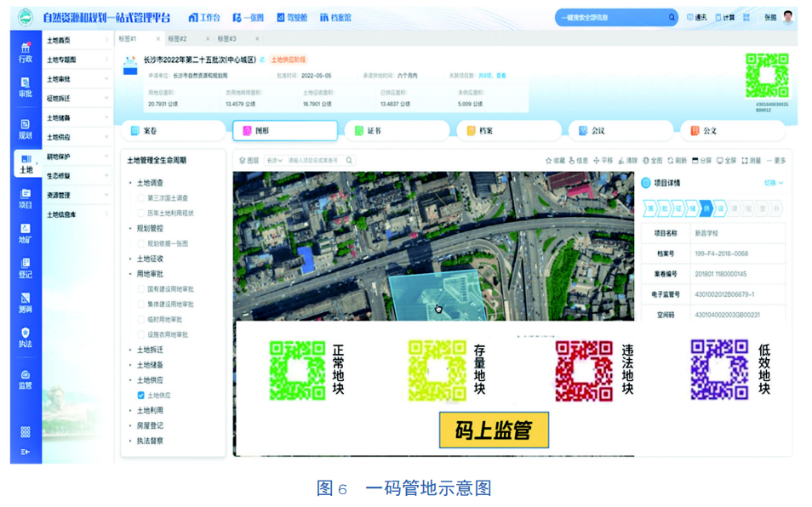
Task: Switch to tab 标签#2
Action: (177, 39)
